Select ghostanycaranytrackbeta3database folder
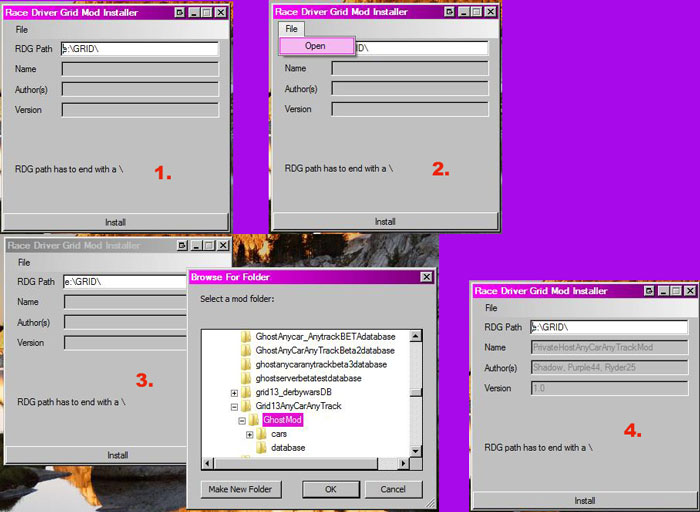The image size is (700, 512). [x=321, y=364]
